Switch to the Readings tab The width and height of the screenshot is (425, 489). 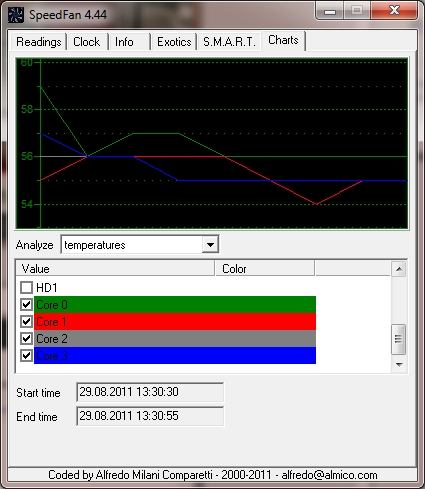pos(39,42)
